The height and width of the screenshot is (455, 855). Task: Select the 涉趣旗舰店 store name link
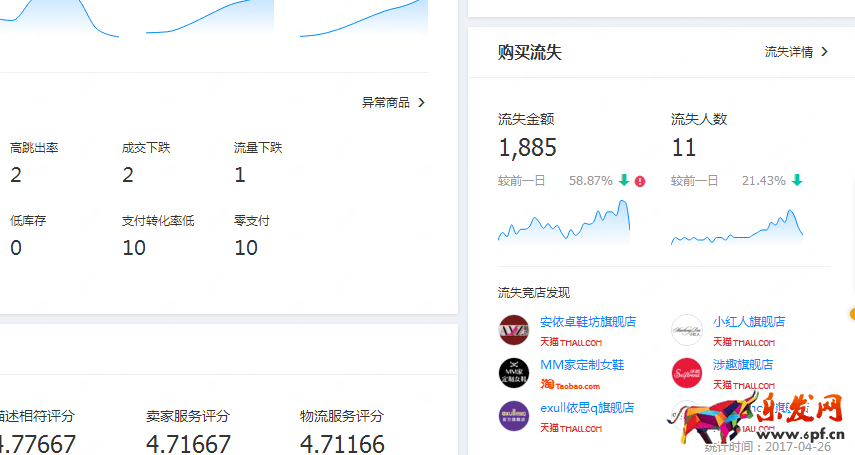[x=742, y=365]
